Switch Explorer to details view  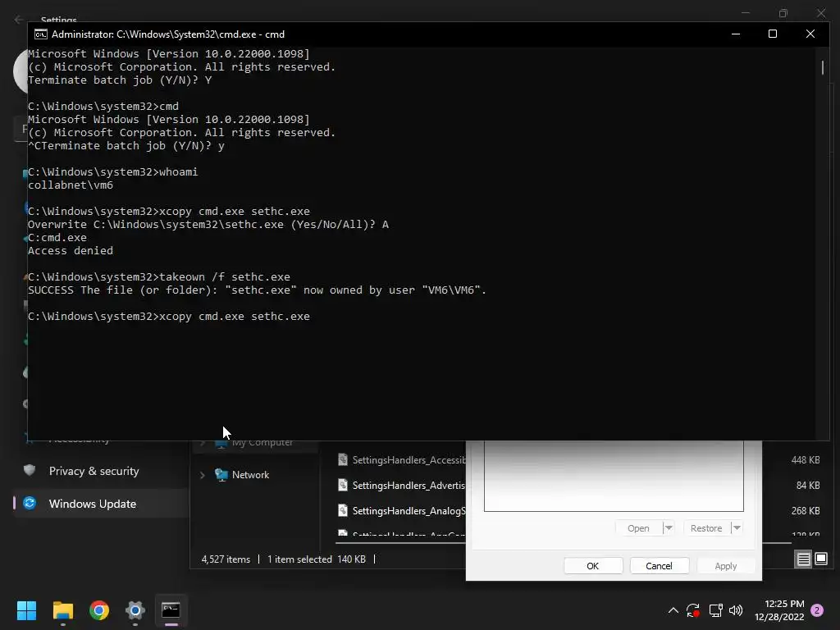[x=804, y=559]
